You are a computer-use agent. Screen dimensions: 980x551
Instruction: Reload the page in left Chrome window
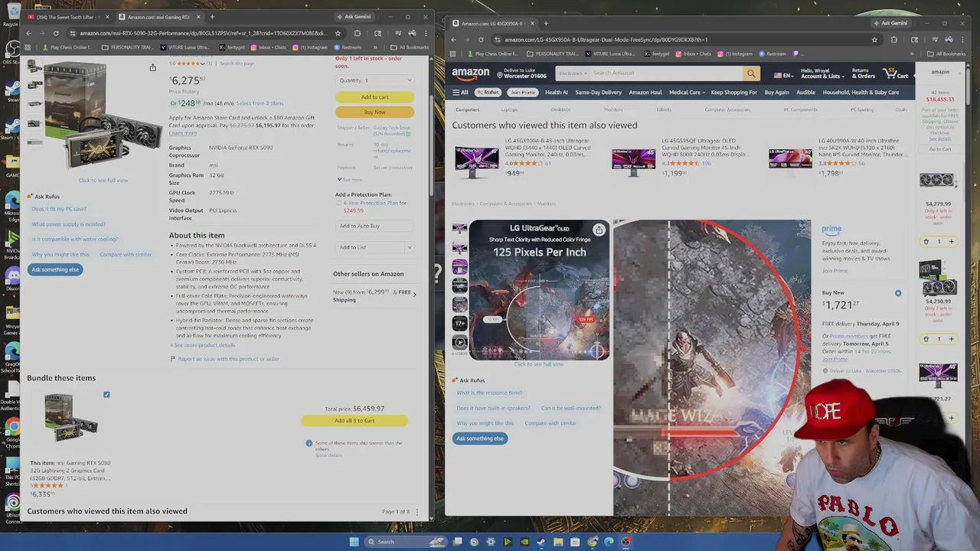click(x=56, y=33)
